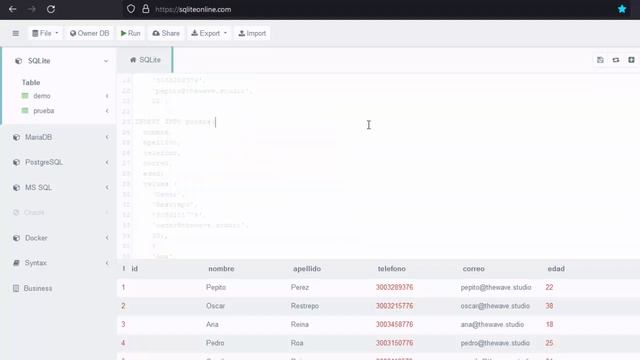Click the browser back arrow
The height and width of the screenshot is (360, 640).
coord(13,9)
